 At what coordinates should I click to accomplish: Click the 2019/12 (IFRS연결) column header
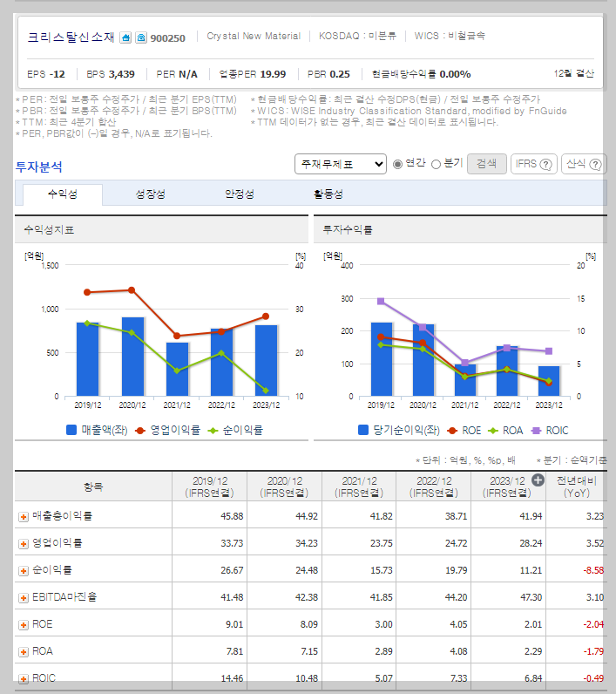[x=210, y=486]
